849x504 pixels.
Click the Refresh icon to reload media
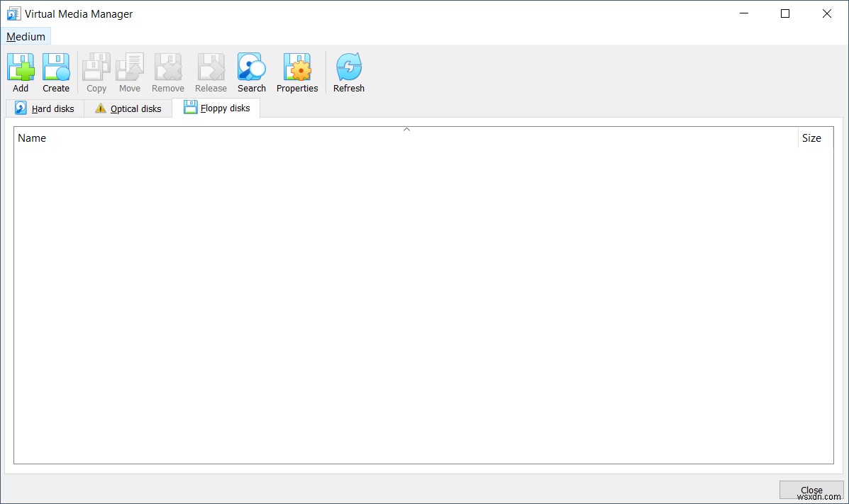348,67
